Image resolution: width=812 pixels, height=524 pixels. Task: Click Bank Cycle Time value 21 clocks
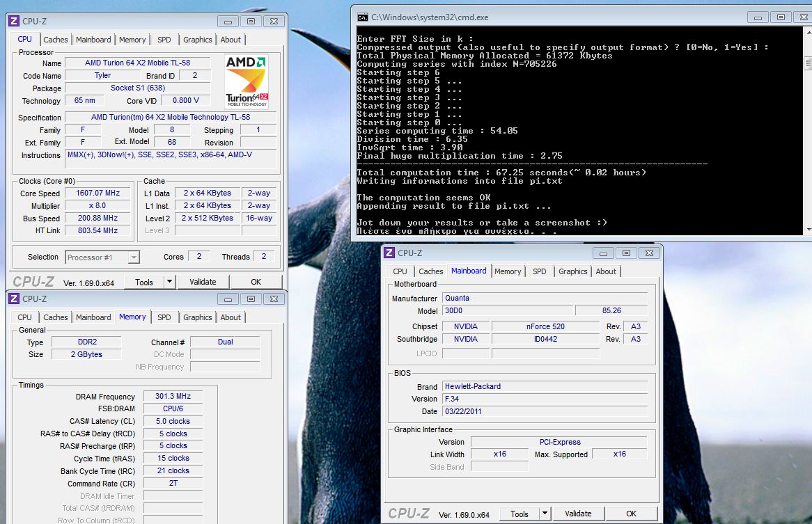[x=173, y=470]
